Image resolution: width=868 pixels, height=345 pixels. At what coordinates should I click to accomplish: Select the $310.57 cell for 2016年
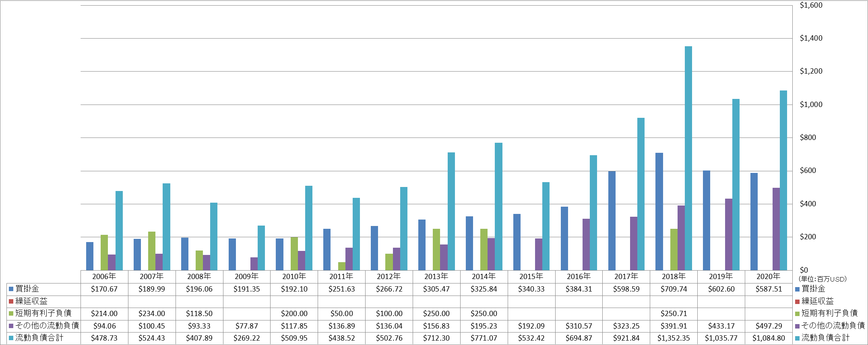click(x=579, y=326)
